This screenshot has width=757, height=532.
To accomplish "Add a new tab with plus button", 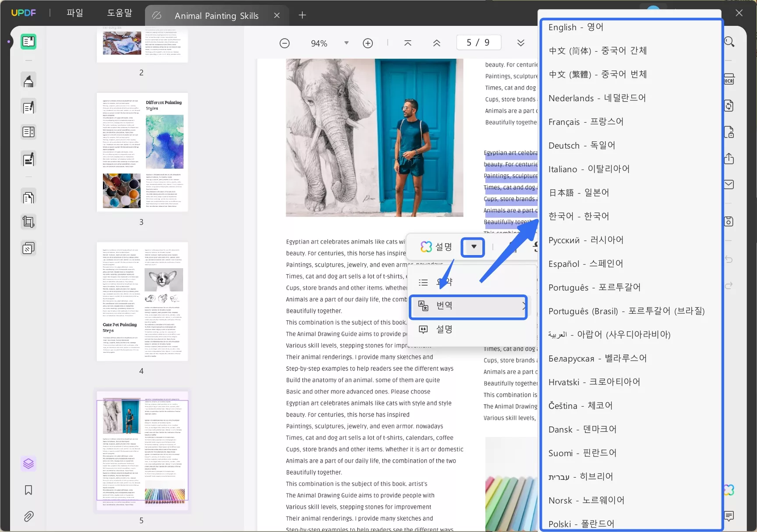I will (302, 15).
